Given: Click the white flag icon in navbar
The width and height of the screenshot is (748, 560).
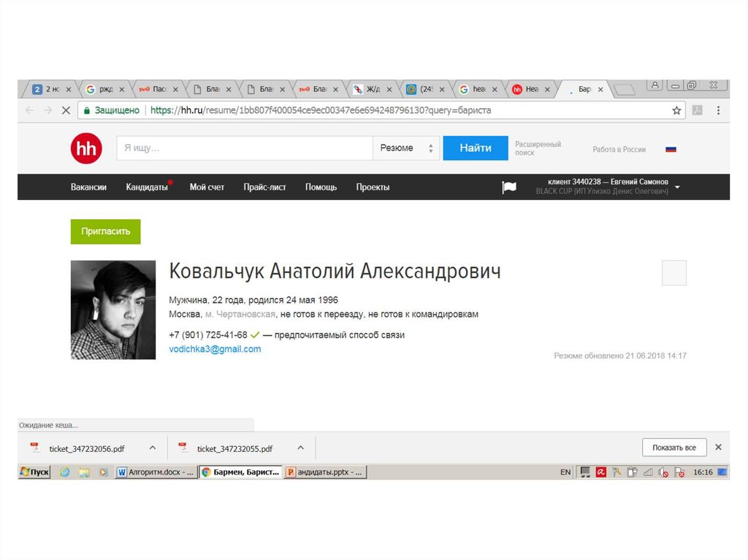Looking at the screenshot, I should (x=509, y=187).
